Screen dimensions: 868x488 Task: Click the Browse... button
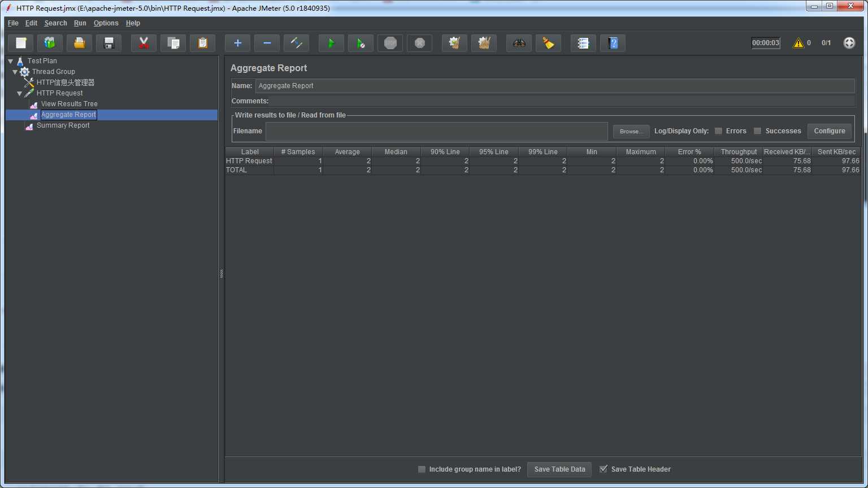coord(631,131)
